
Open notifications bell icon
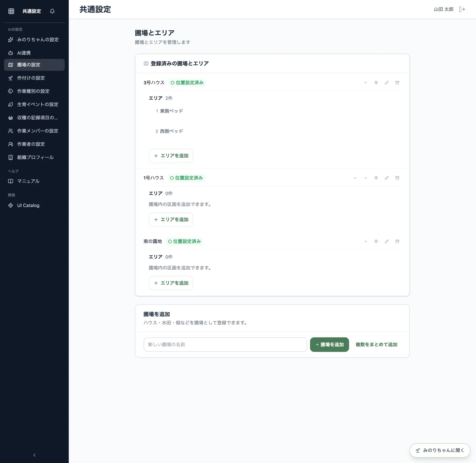[52, 11]
